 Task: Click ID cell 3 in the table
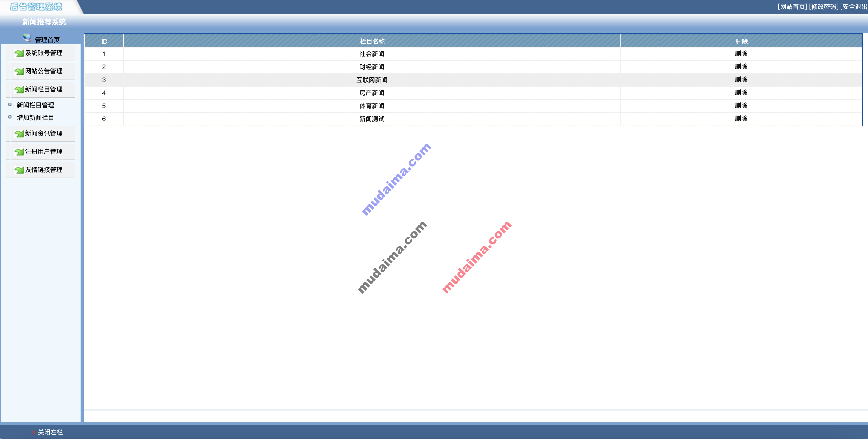(104, 80)
